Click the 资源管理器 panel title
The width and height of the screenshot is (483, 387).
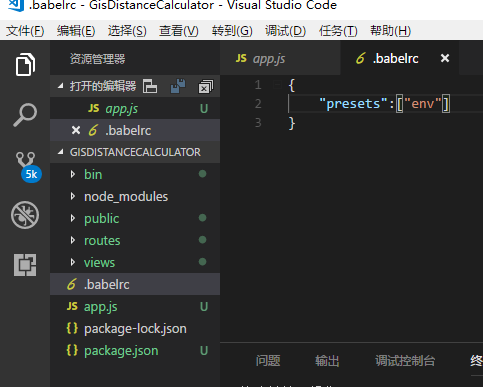coord(97,59)
